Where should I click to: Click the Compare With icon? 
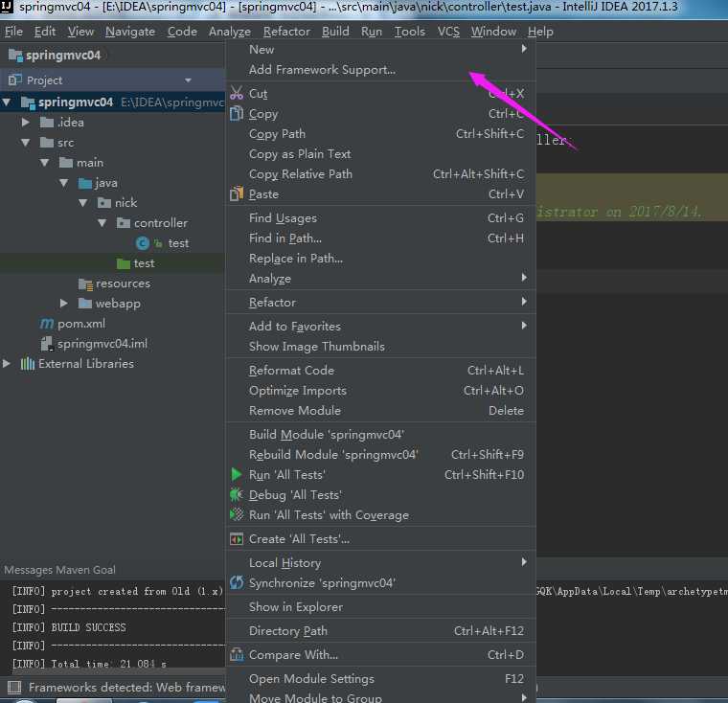point(237,655)
